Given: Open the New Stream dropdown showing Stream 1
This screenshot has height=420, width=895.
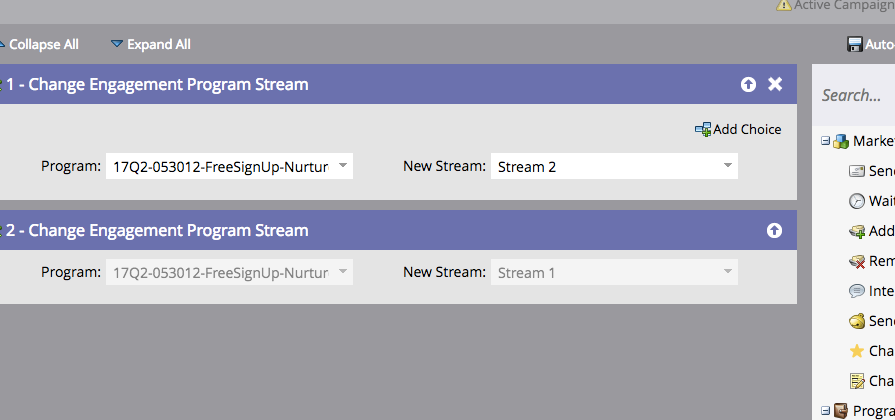Looking at the screenshot, I should [x=614, y=272].
